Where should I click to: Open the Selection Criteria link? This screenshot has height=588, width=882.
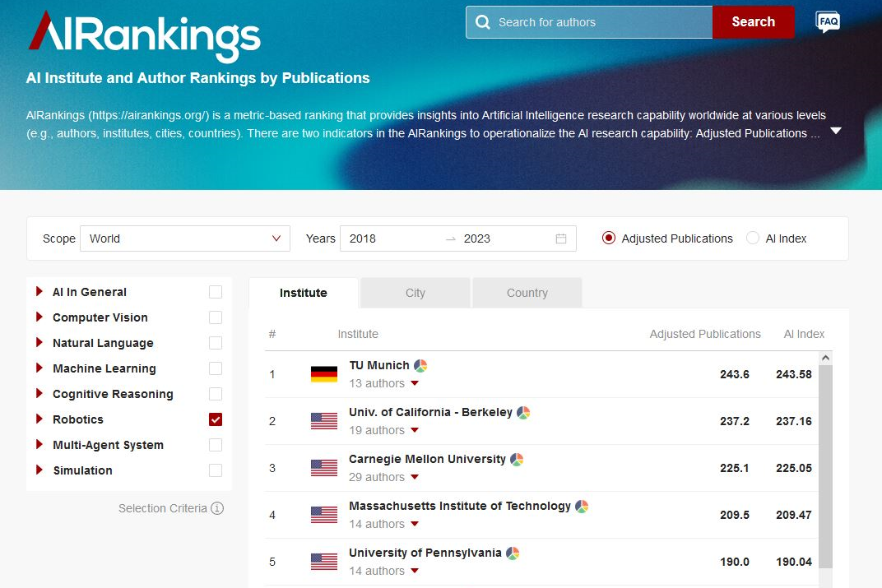coord(163,508)
